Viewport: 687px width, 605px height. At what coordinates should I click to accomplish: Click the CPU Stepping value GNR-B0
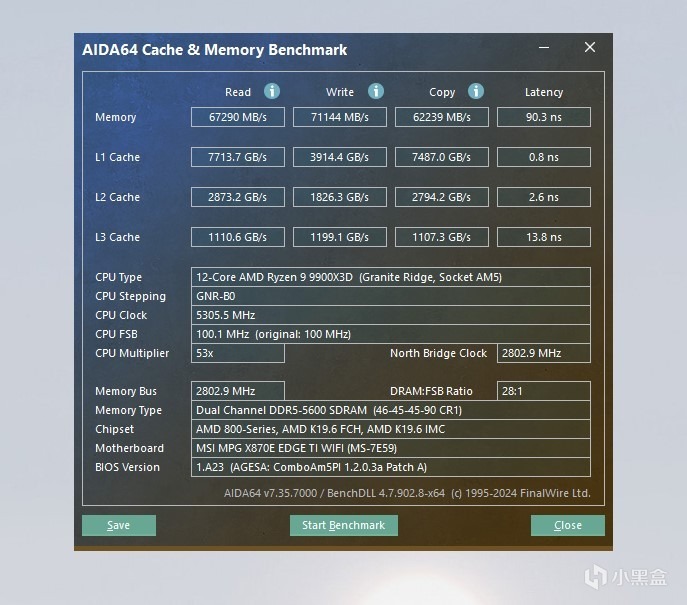coord(391,296)
